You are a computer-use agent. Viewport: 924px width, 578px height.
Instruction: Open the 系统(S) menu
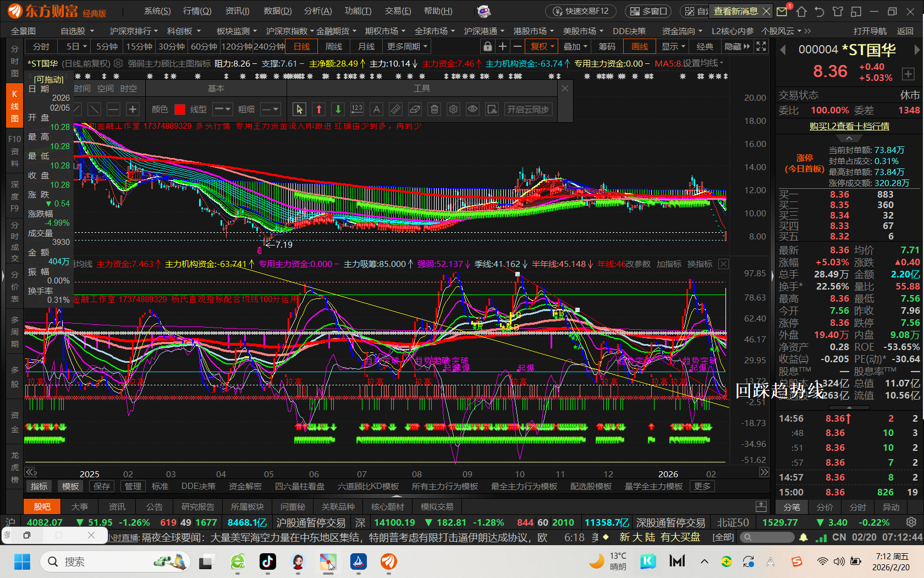(157, 11)
